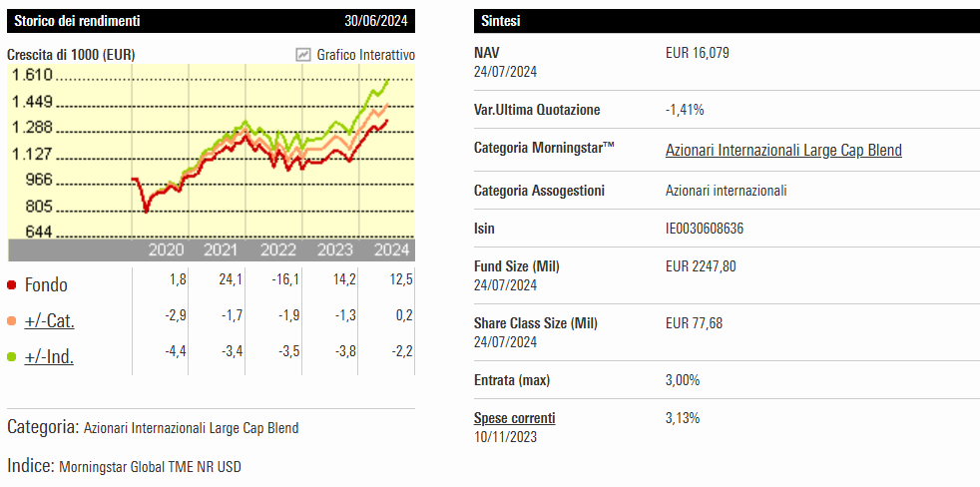
Task: Click the green +/-Ind. legend dot
Action: click(x=12, y=356)
